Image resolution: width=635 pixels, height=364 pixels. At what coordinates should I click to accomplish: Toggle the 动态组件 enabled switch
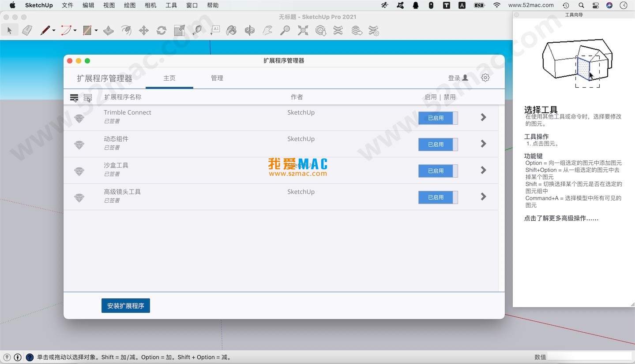(x=438, y=145)
